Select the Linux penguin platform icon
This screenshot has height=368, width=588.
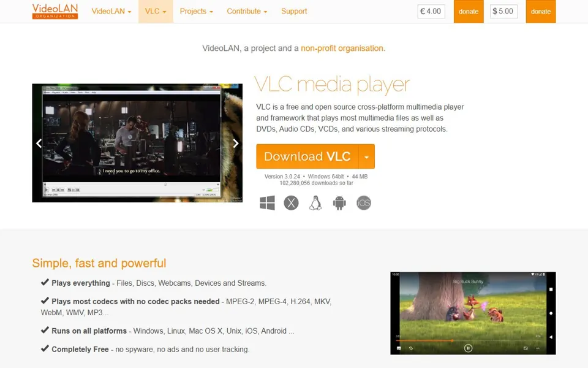point(315,203)
